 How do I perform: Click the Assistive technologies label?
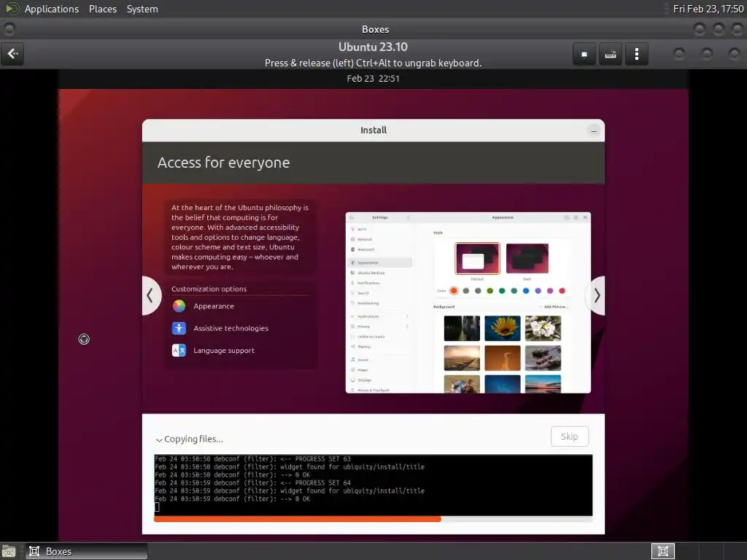coord(231,328)
